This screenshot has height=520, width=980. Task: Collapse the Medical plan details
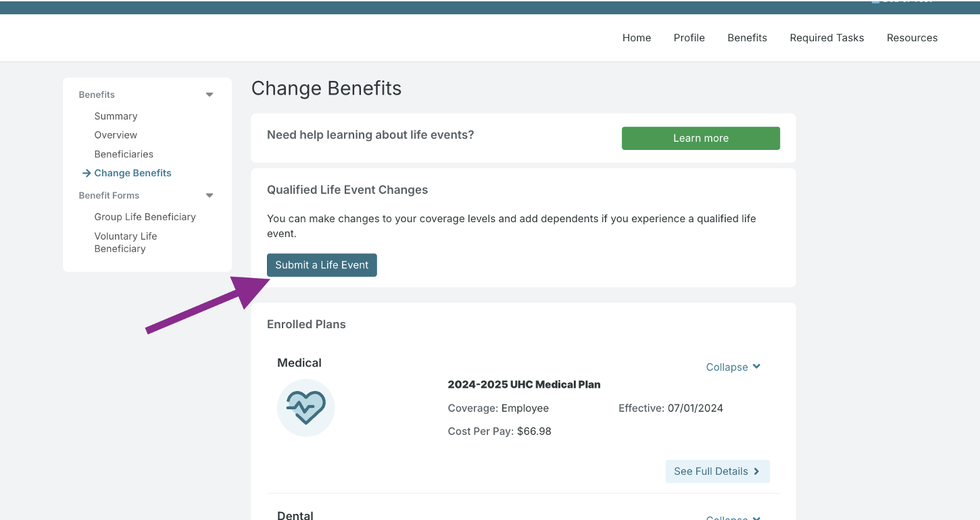coord(733,367)
